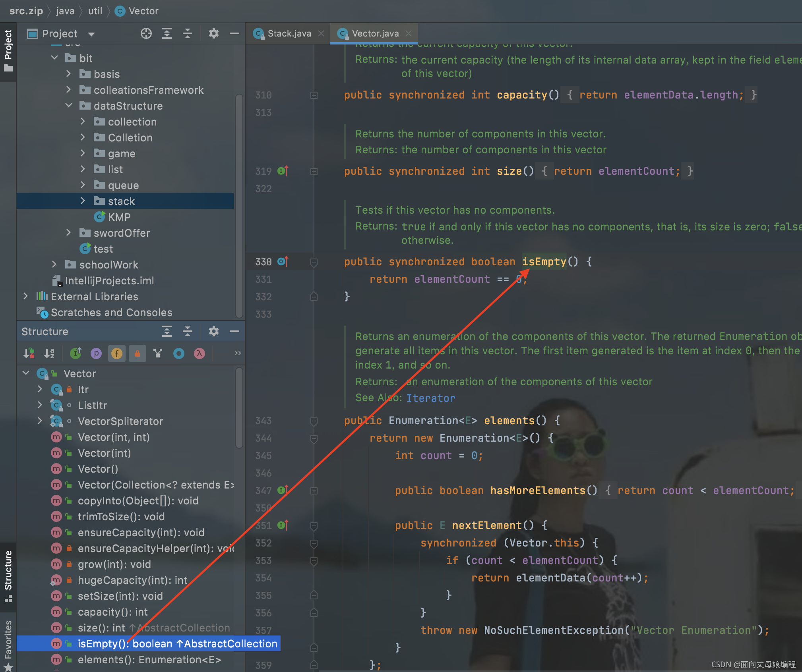This screenshot has width=802, height=672.
Task: Unfold the size() method on line 319
Action: coord(314,172)
